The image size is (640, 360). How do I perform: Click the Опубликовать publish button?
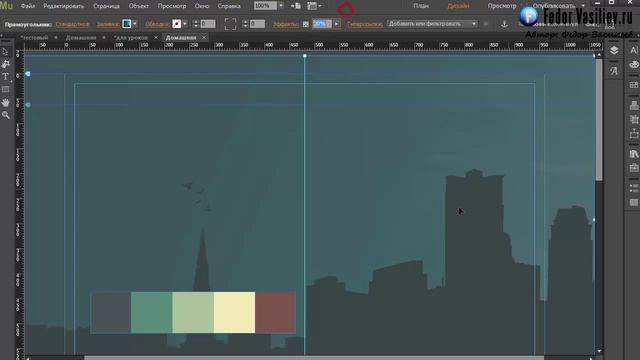[554, 6]
